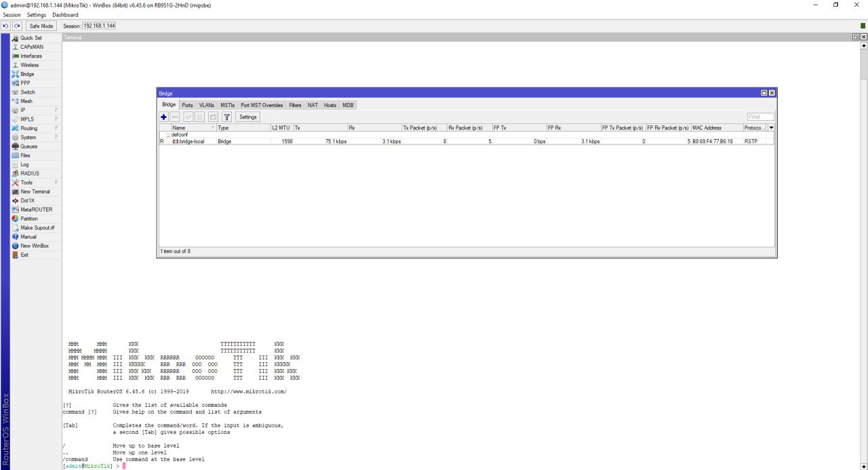Open New Terminal from sidebar
The height and width of the screenshot is (470, 868).
coord(35,191)
